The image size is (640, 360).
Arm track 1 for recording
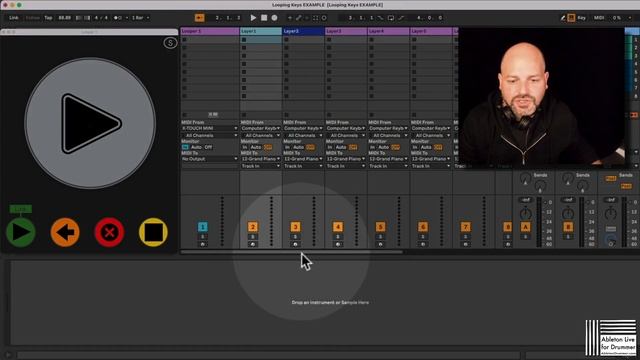click(202, 244)
